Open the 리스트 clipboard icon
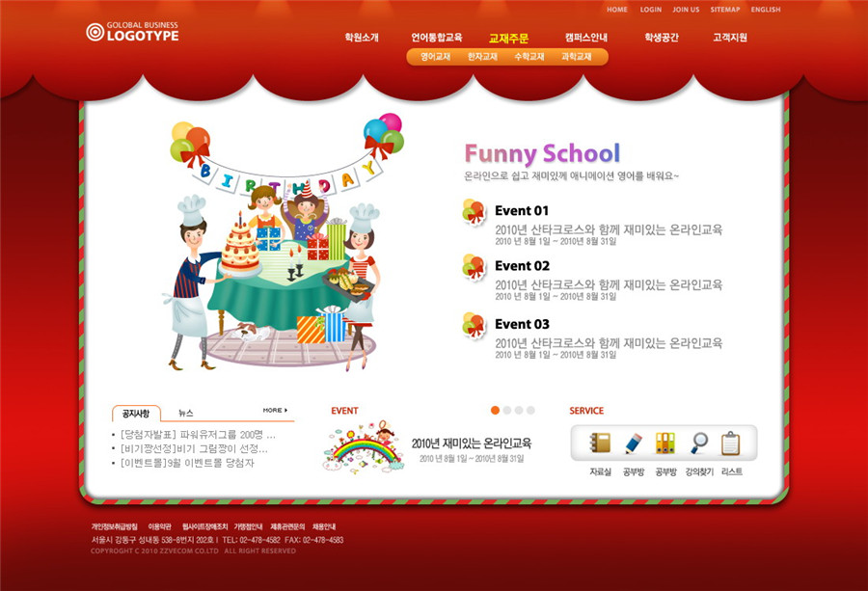This screenshot has height=591, width=868. (731, 443)
